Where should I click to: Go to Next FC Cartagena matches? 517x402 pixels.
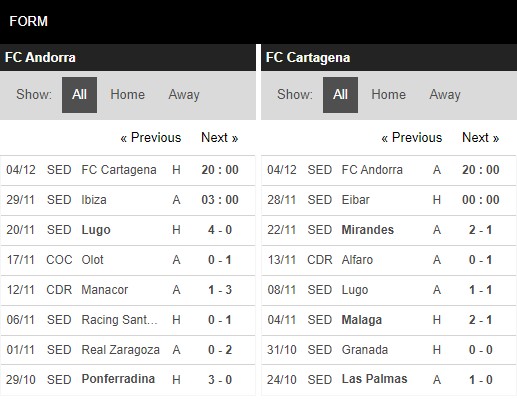480,137
